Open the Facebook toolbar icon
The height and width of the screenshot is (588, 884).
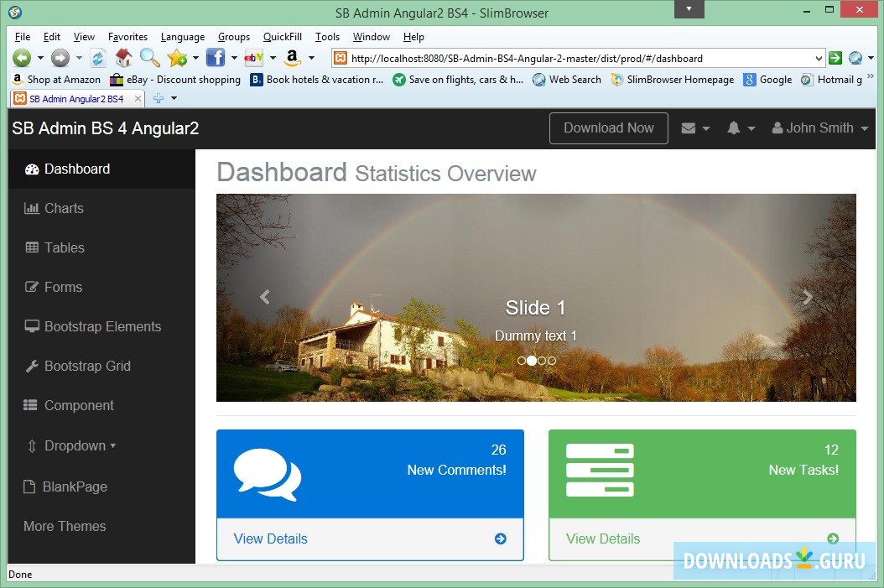[216, 58]
